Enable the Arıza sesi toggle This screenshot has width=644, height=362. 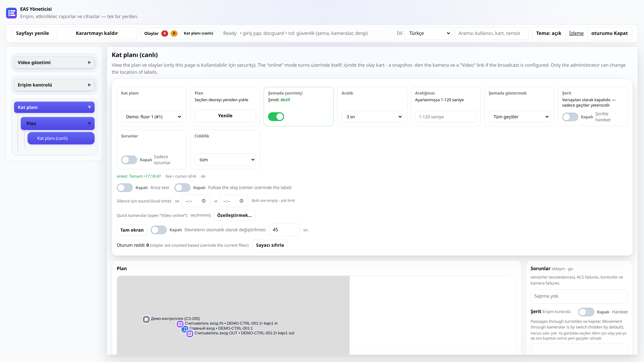pyautogui.click(x=125, y=188)
